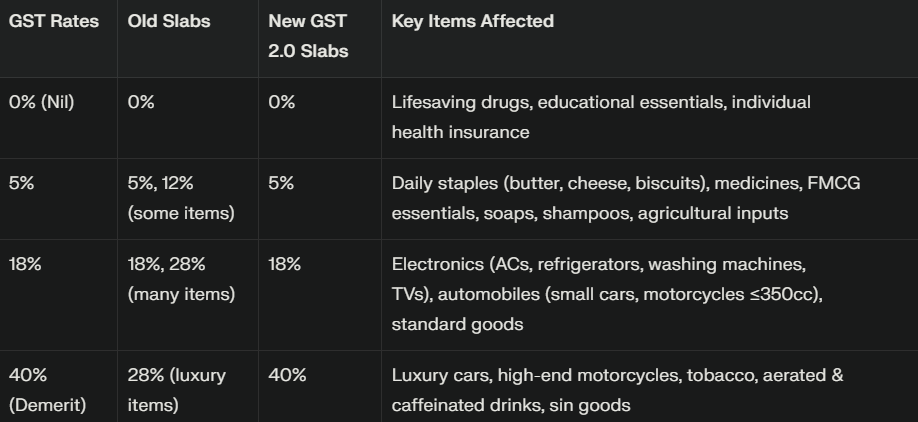The width and height of the screenshot is (918, 422).
Task: Click the 'health insurance' text line
Action: click(x=460, y=132)
